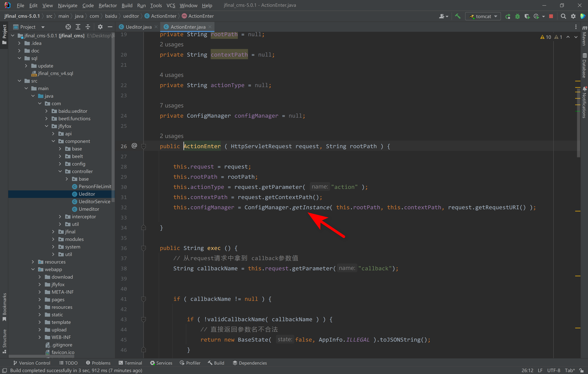Stop tomcat using the red square
This screenshot has width=588, height=374.
tap(551, 16)
